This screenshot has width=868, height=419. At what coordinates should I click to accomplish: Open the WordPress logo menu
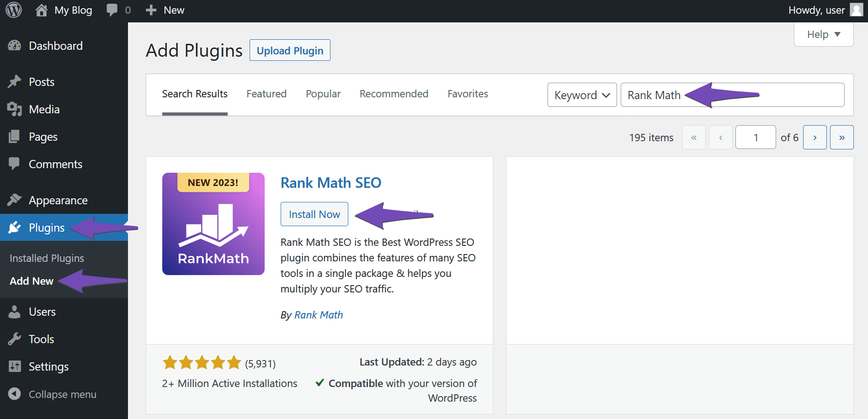14,10
